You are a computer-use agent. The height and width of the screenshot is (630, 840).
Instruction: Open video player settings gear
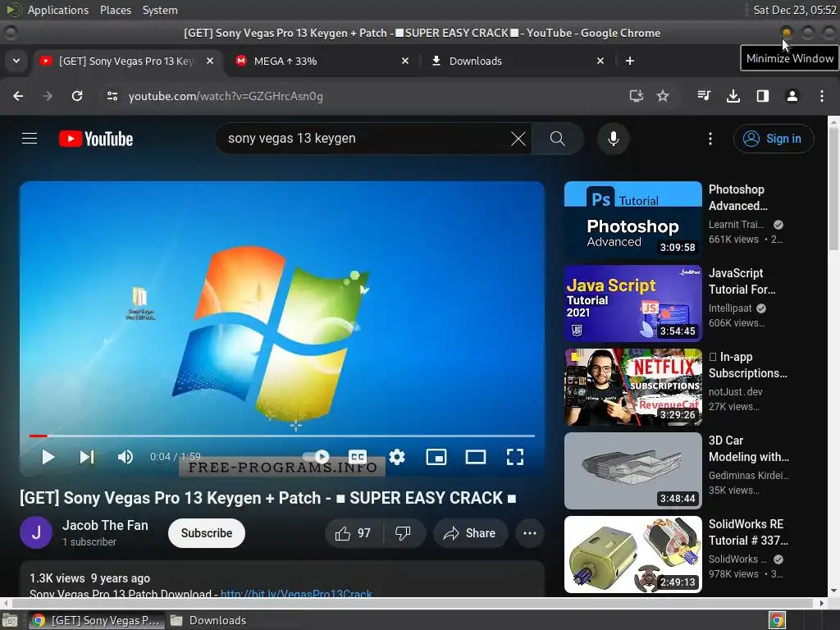397,457
